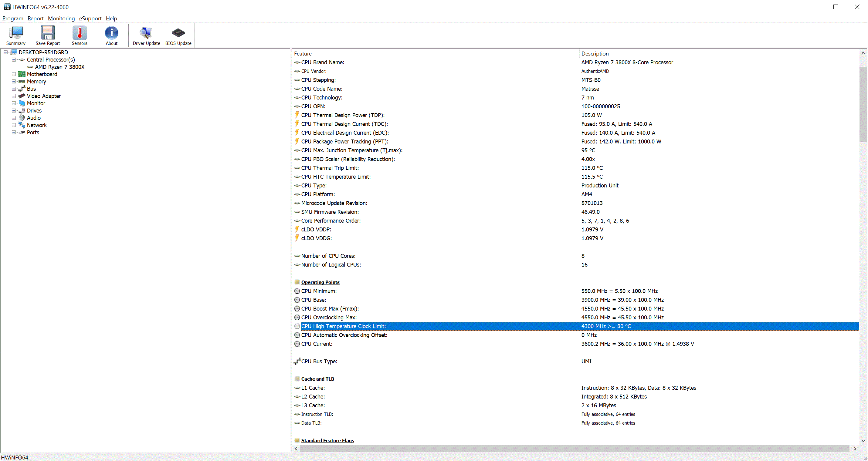
Task: Click the Ports icon in tree
Action: pyautogui.click(x=22, y=132)
